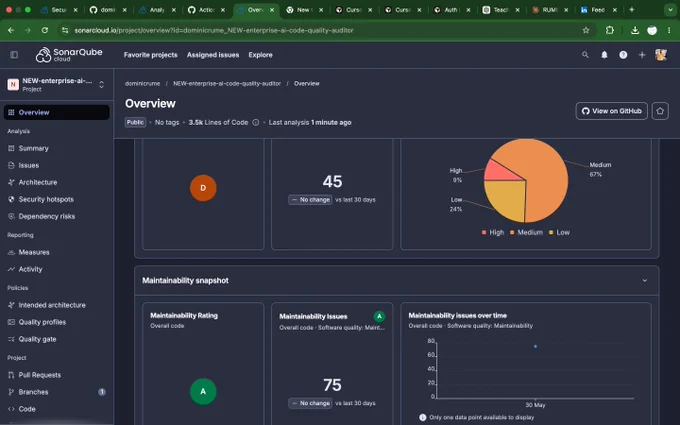Switch to the GitHub Actions browser tab
Viewport: 680px width, 425px height.
207,10
